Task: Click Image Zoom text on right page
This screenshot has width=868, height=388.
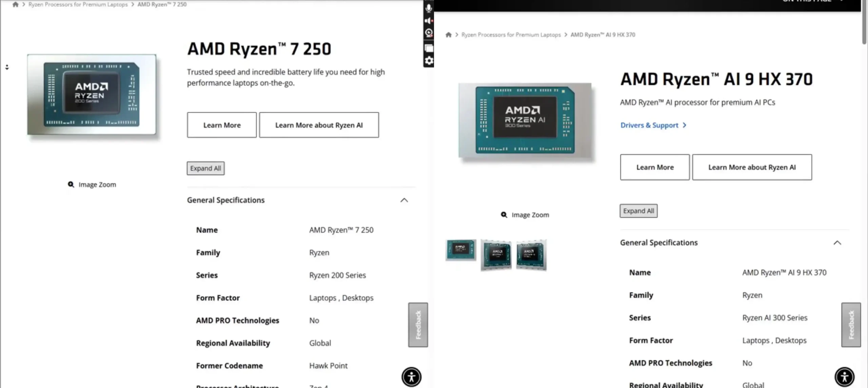Action: coord(530,215)
